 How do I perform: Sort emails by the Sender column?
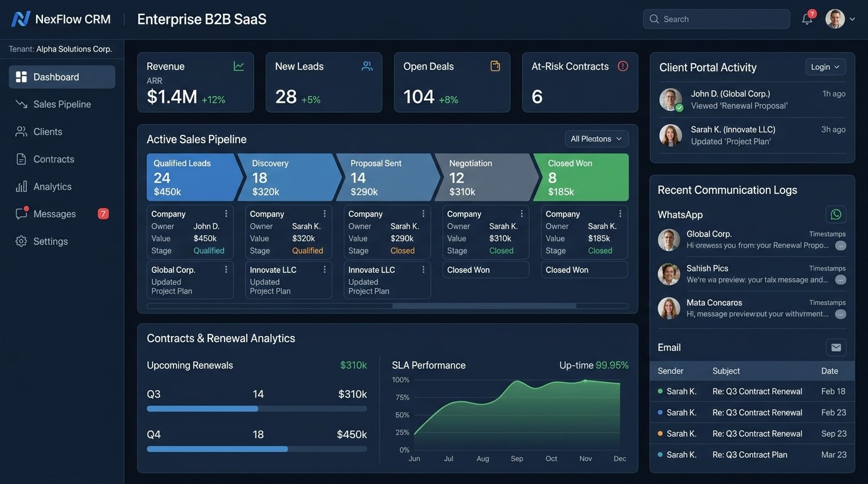(x=671, y=371)
